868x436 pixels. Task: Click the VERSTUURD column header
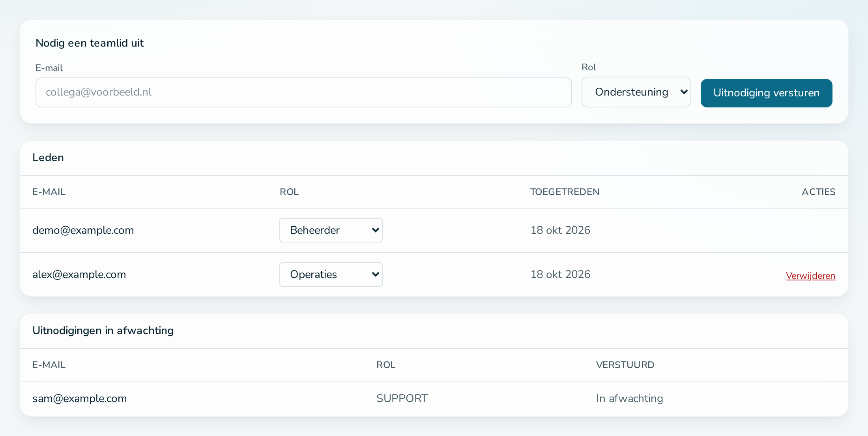click(x=625, y=365)
